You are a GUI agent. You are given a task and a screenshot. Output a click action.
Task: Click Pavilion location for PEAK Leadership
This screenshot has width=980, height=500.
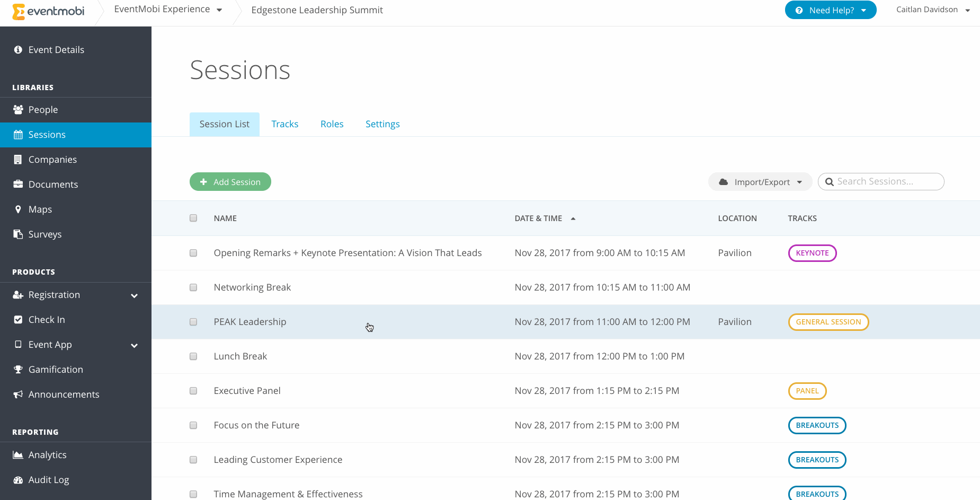[735, 322]
